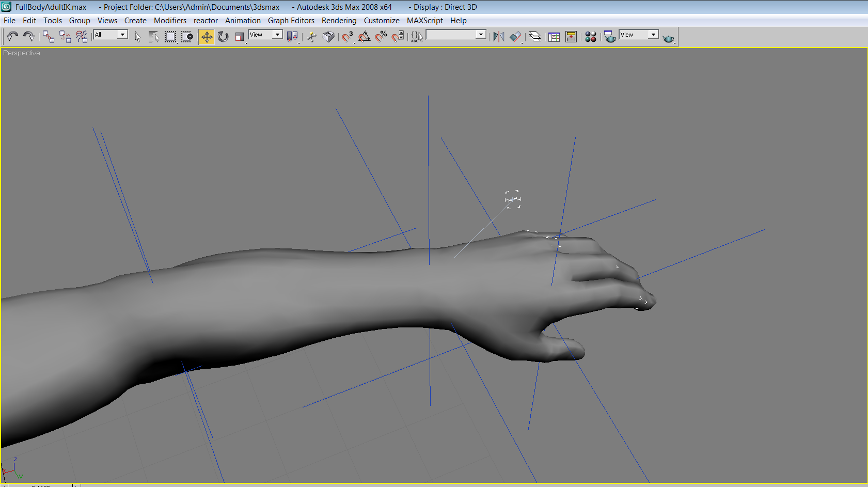The height and width of the screenshot is (487, 868).
Task: Enable Angle Snap
Action: [x=365, y=36]
